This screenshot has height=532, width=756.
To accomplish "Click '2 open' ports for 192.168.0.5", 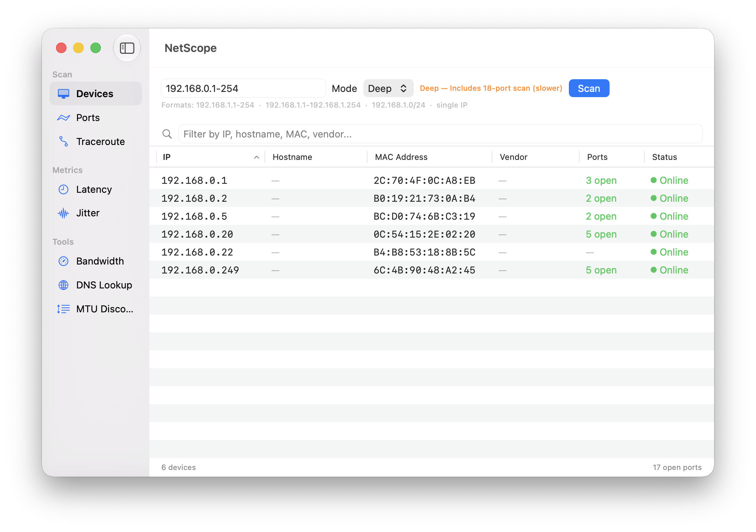I will (x=601, y=216).
